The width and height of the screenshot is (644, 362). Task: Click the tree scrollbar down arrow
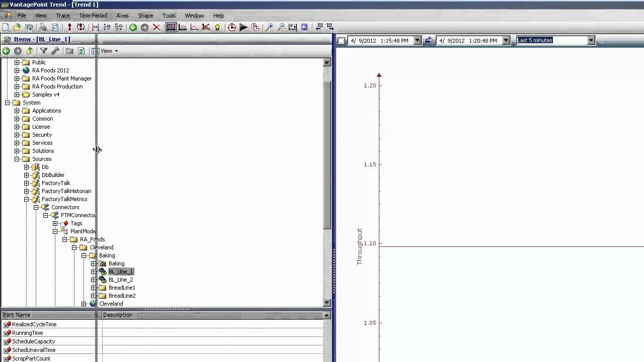[327, 303]
